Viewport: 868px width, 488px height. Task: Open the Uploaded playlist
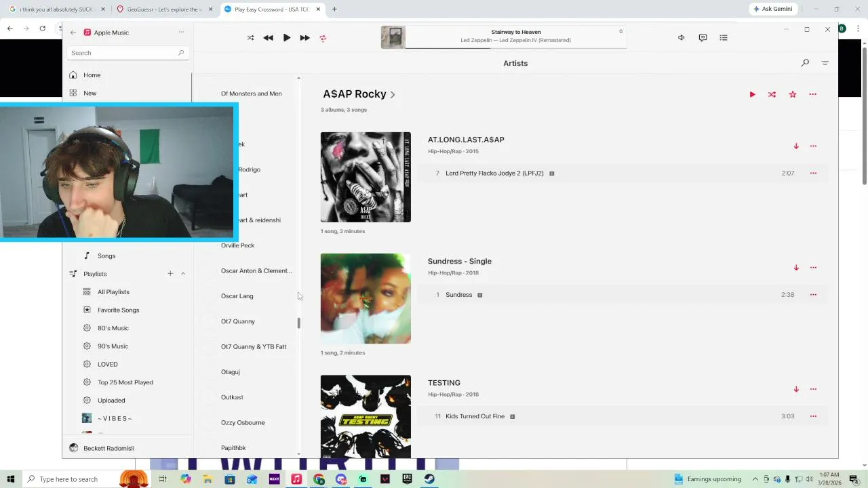[111, 401]
